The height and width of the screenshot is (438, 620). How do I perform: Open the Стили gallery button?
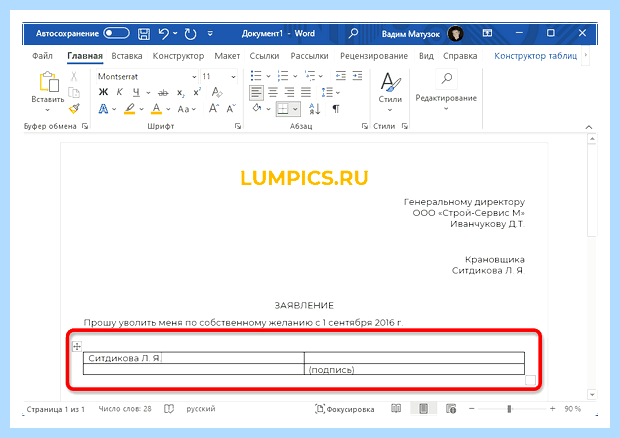pos(390,91)
